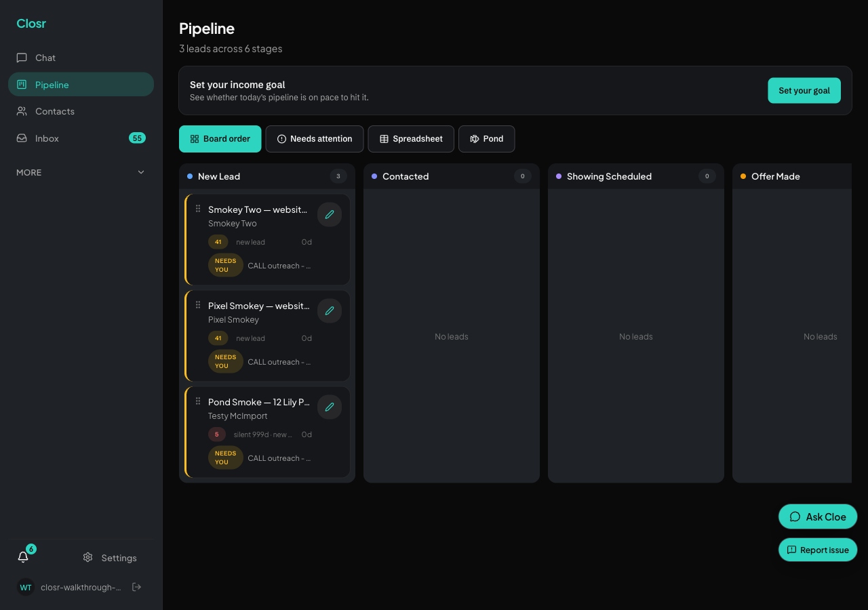
Task: Click the Closr logo
Action: pyautogui.click(x=31, y=24)
